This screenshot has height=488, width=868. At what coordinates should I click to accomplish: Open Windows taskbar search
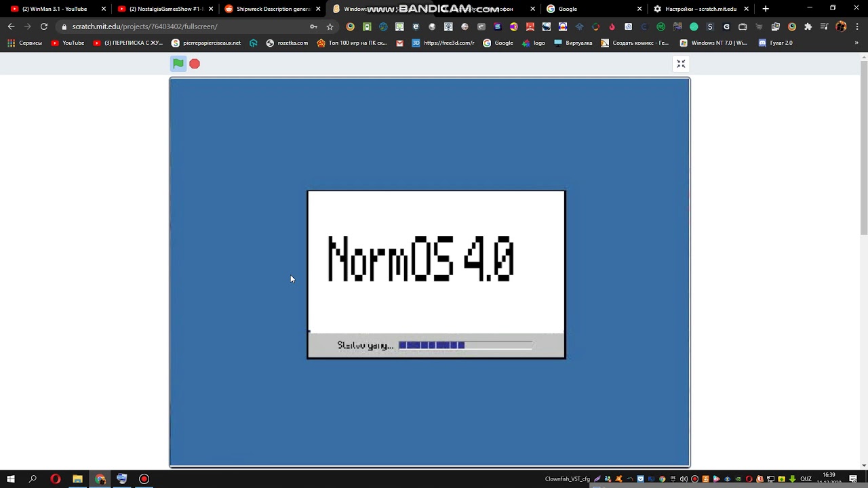(x=33, y=479)
